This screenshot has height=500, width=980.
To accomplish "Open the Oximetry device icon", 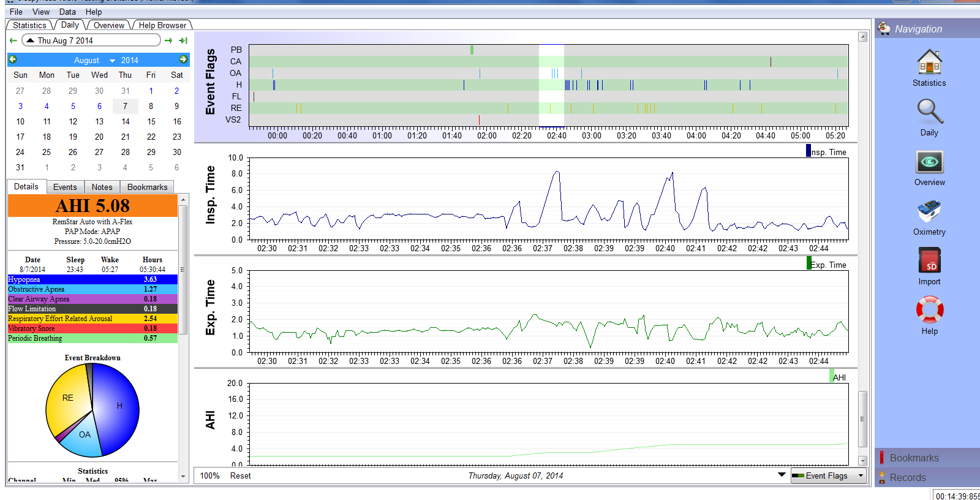I will (929, 211).
